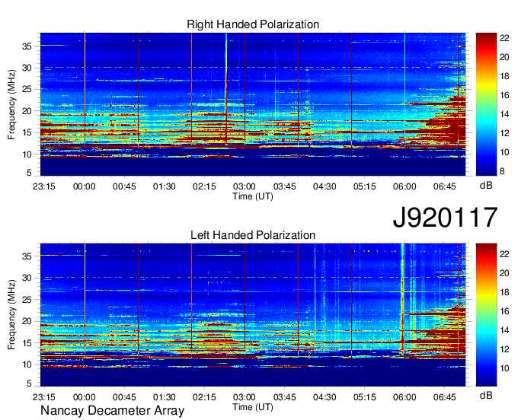Click the 00:00 tick label under bottom plot
518x420 pixels.
coord(85,397)
